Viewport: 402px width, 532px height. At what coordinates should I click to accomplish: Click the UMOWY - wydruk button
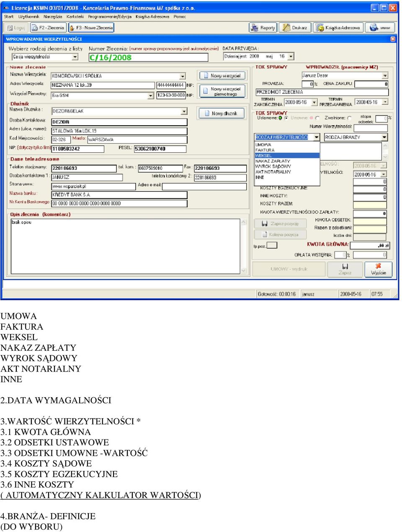[x=289, y=269]
